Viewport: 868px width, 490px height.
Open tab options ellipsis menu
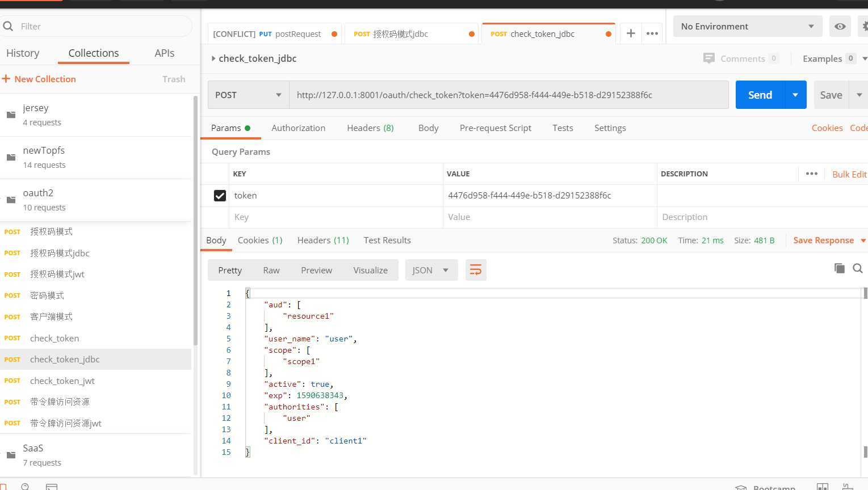652,33
